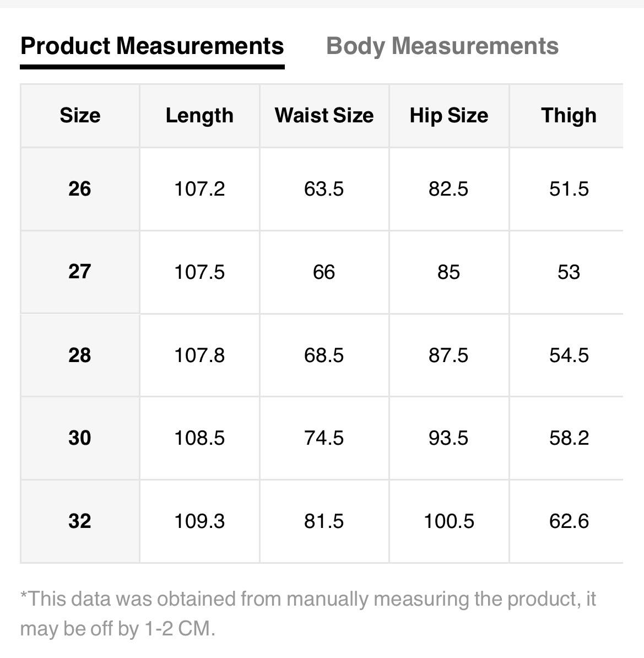Click the waist value 66 cell
The width and height of the screenshot is (644, 658).
pyautogui.click(x=324, y=272)
